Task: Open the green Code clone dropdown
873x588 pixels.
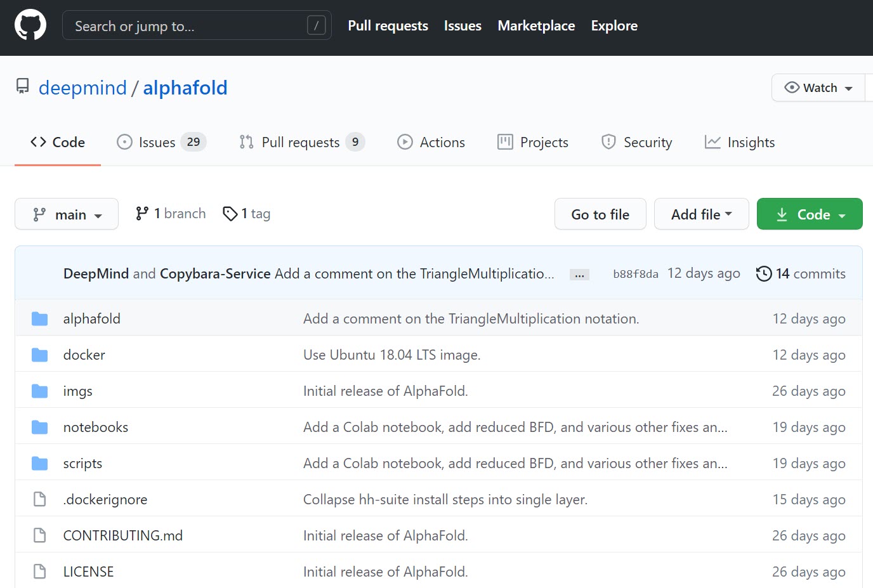Action: pos(810,214)
